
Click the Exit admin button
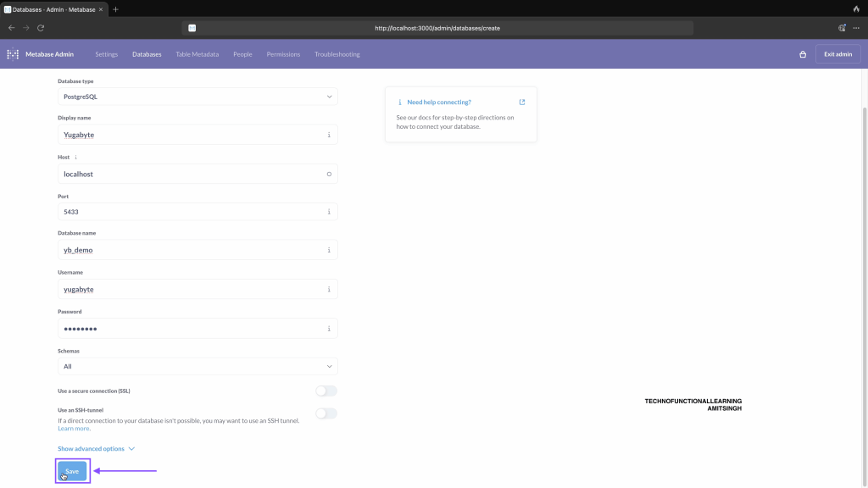[837, 54]
